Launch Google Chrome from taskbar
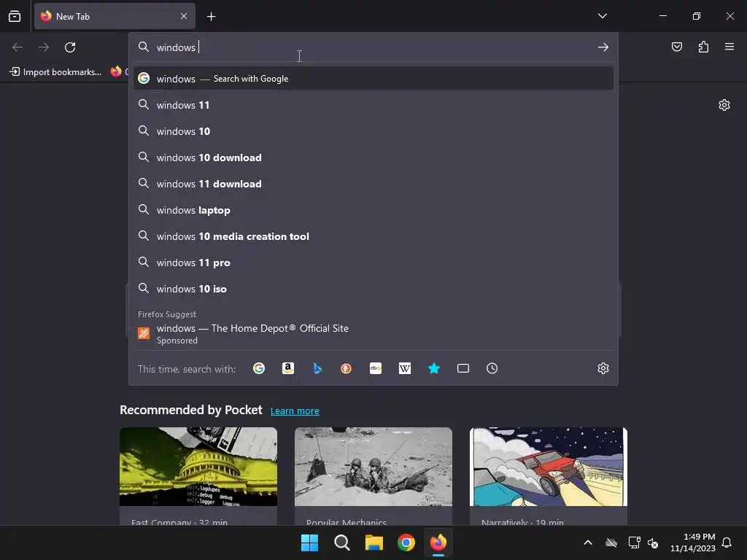This screenshot has height=560, width=747. [x=406, y=542]
